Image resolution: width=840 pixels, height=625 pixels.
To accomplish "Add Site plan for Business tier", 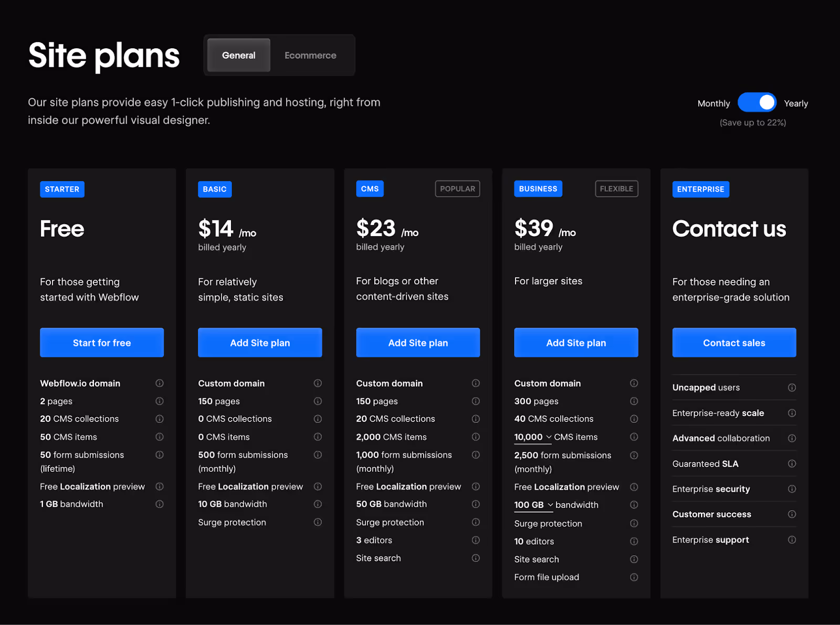I will pos(576,343).
